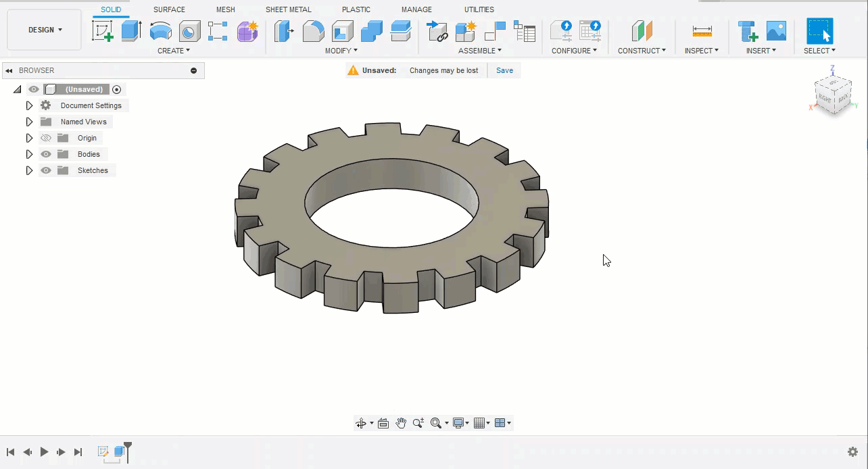Toggle visibility of the Bodies folder

(x=46, y=154)
